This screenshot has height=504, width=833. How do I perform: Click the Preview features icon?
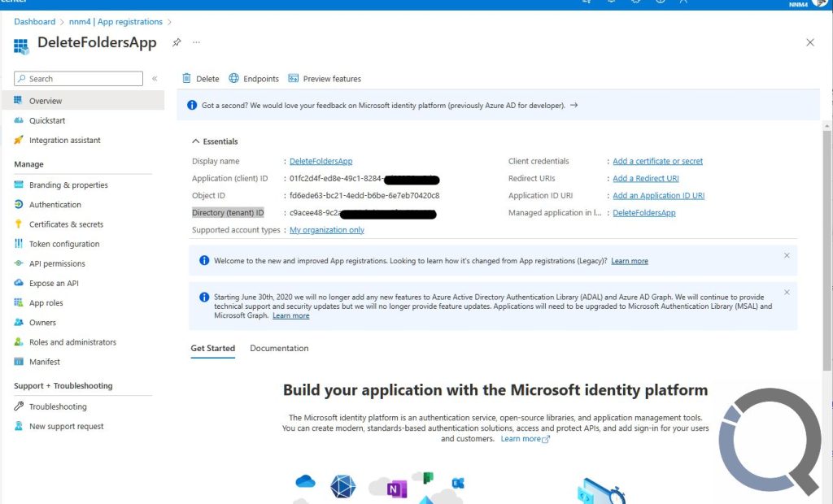293,78
